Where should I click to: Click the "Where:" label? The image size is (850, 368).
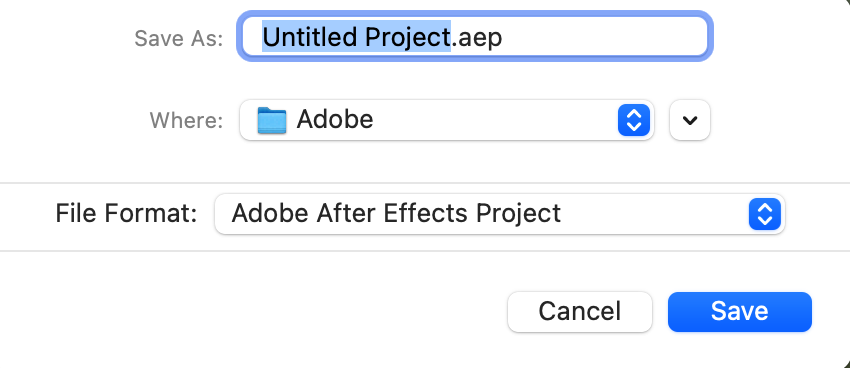(x=186, y=120)
